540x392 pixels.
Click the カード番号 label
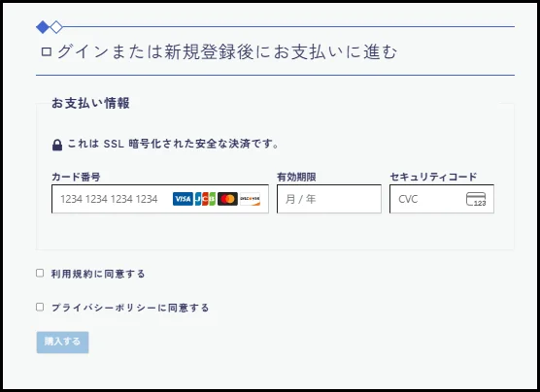[x=76, y=177]
